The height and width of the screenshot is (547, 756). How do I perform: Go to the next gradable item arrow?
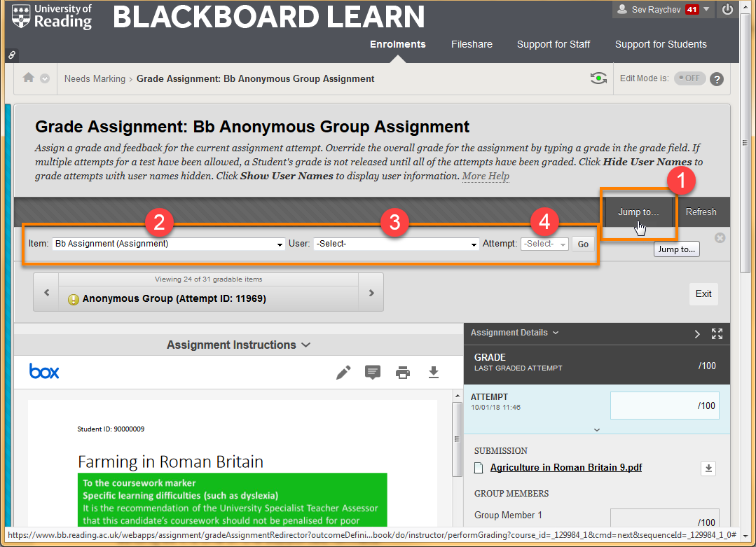click(371, 293)
